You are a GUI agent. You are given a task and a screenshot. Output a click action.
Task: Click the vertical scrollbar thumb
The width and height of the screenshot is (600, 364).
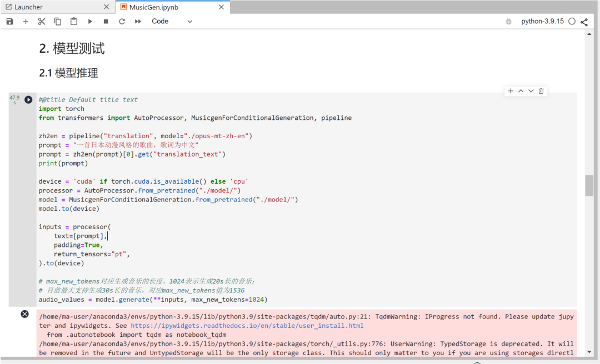[x=589, y=185]
